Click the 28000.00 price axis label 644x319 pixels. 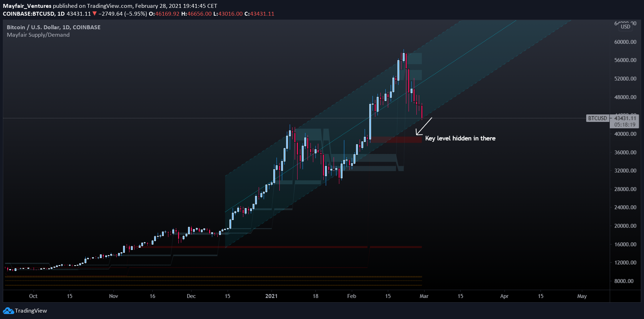pos(625,189)
